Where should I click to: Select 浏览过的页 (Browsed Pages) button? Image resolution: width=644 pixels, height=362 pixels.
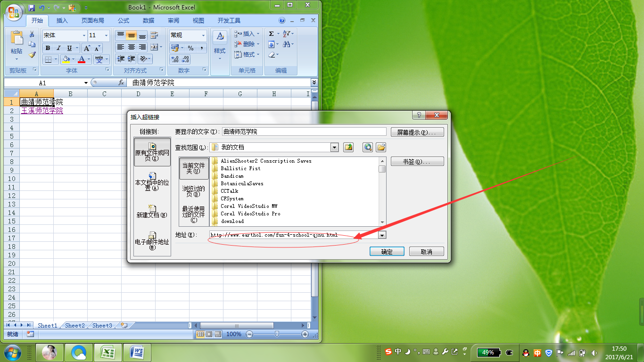(x=194, y=191)
